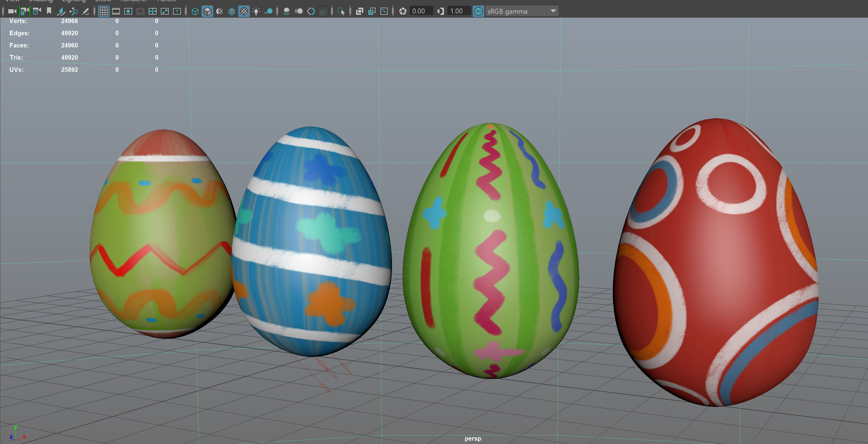Viewport: 868px width, 444px height.
Task: Click the Edges count 49920
Action: coord(69,33)
